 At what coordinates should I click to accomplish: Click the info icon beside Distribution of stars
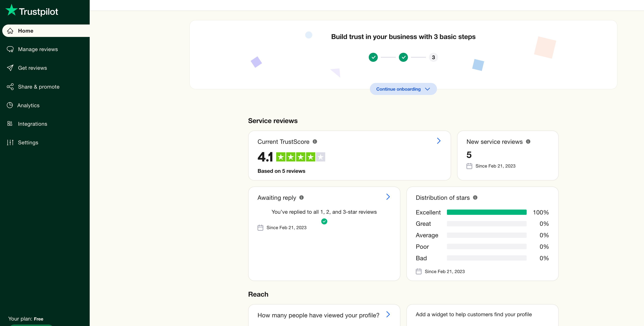pyautogui.click(x=475, y=197)
